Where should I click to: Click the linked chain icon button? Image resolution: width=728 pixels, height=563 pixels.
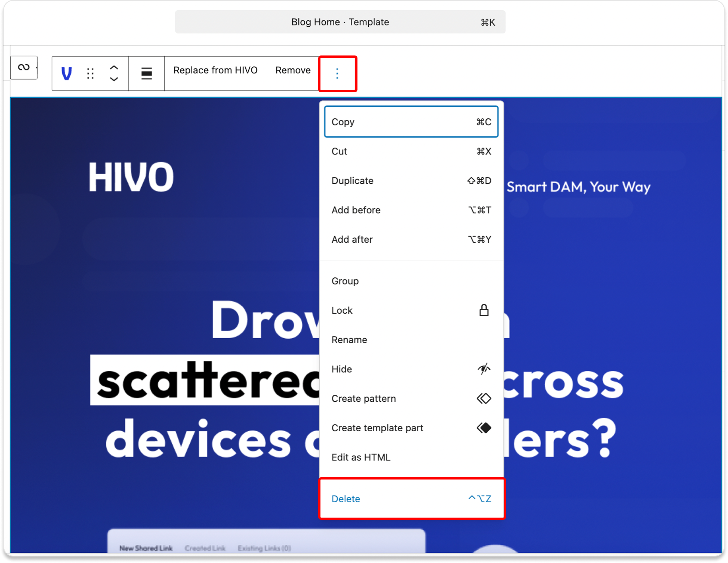click(24, 67)
